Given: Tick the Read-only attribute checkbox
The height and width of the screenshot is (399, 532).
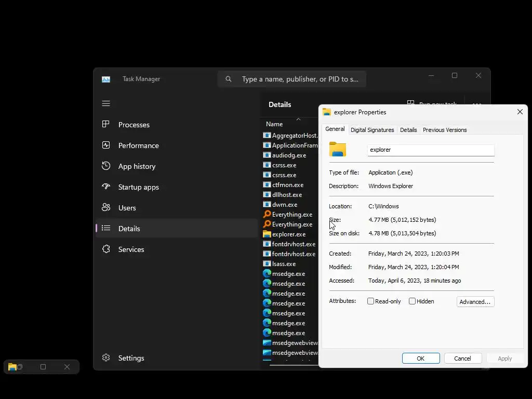Looking at the screenshot, I should [370, 301].
